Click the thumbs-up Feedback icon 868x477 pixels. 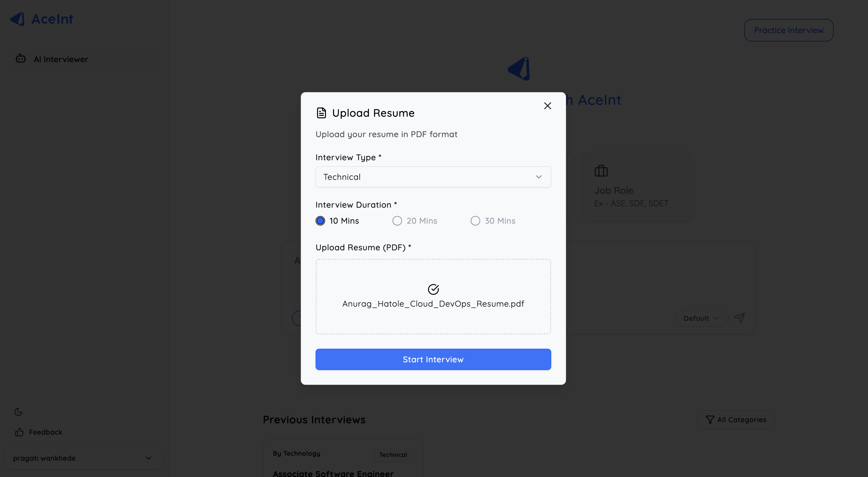20,432
